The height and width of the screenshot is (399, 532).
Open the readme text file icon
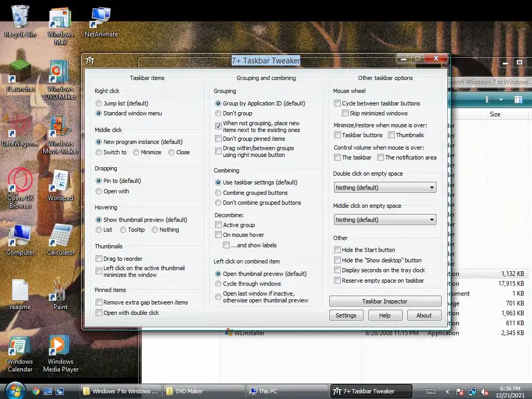coord(20,295)
